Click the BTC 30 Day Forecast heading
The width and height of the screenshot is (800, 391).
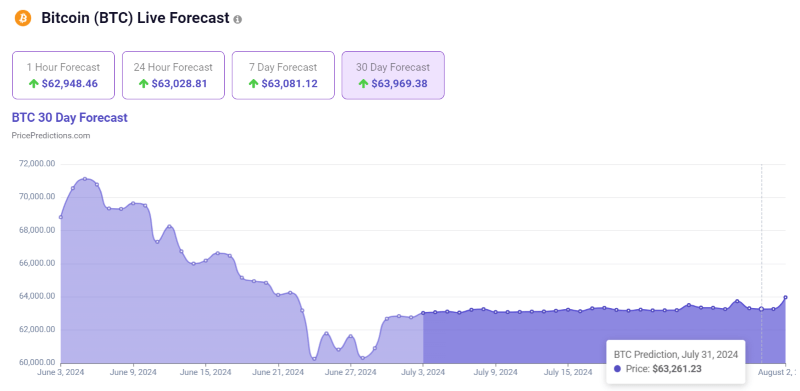click(69, 118)
